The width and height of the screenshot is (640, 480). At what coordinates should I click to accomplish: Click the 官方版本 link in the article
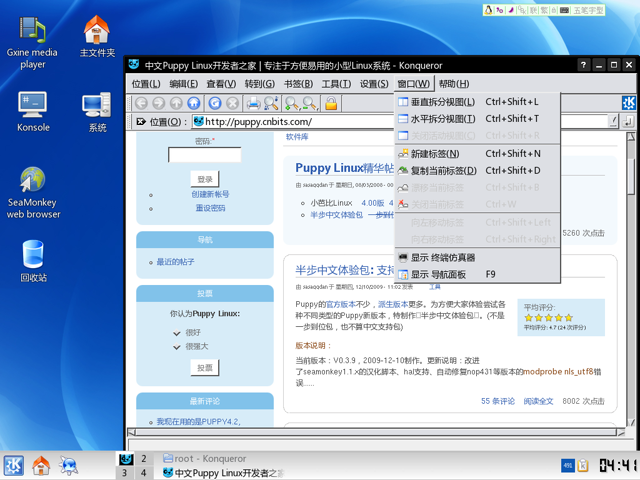coord(341,304)
